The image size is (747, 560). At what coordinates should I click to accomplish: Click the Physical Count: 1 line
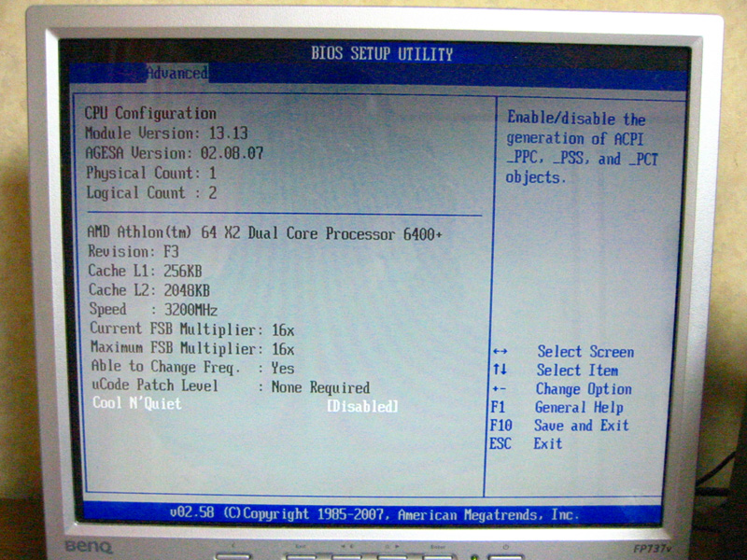151,173
